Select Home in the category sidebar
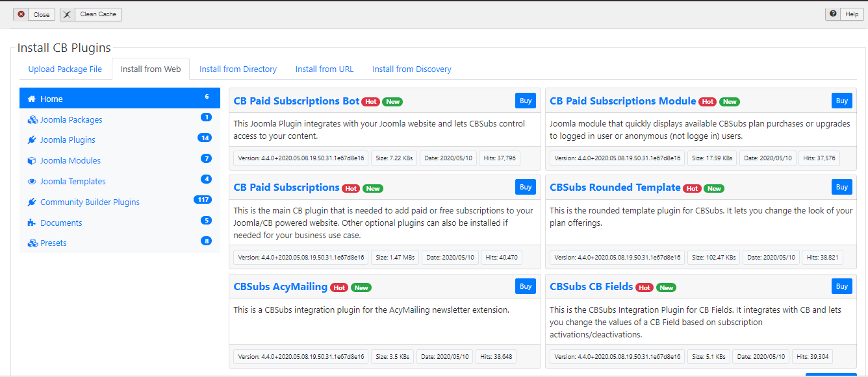Image resolution: width=868 pixels, height=377 pixels. (120, 99)
